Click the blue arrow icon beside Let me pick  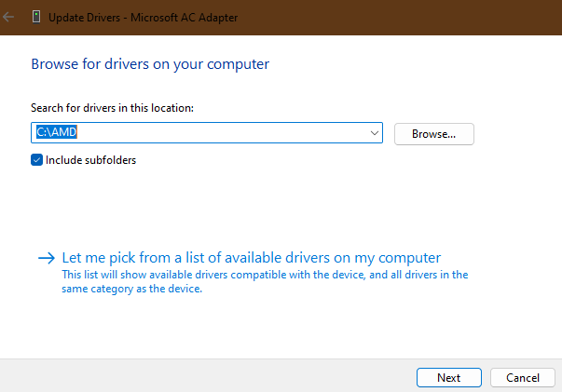(x=46, y=258)
